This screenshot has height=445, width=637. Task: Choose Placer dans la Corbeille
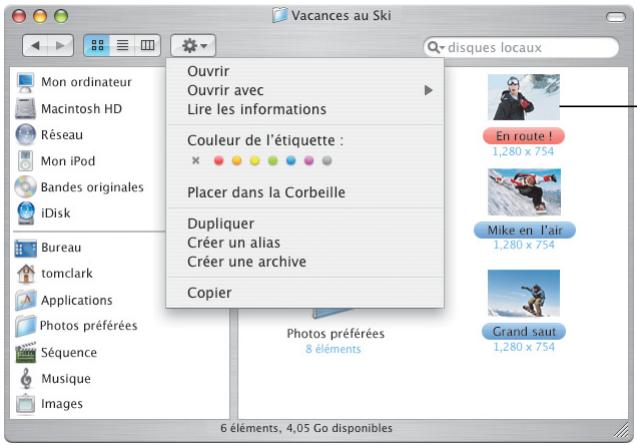click(x=305, y=192)
